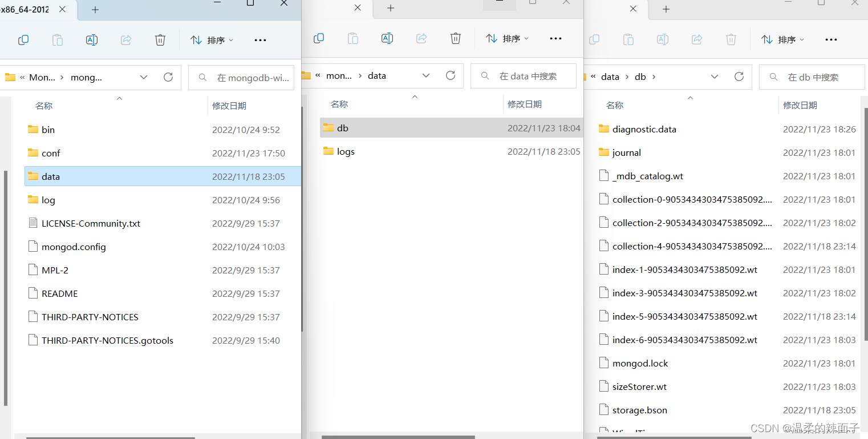Select journal folder in db window
868x439 pixels.
(728, 152)
